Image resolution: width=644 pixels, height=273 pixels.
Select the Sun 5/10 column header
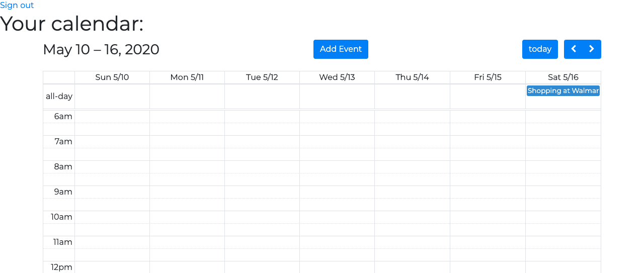coord(112,77)
